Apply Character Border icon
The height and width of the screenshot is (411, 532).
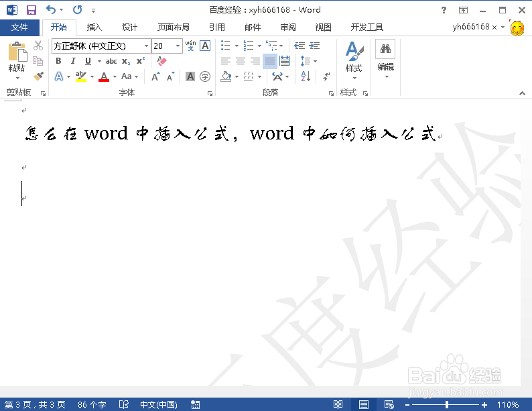pos(205,46)
